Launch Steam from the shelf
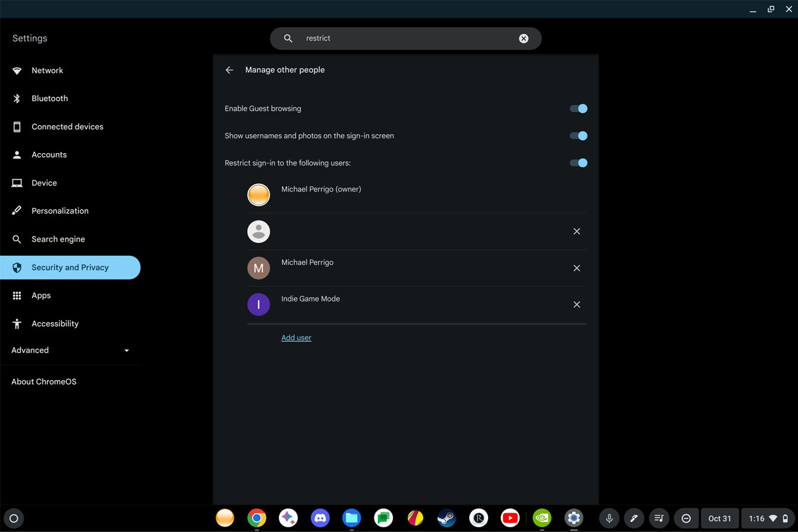 click(447, 518)
